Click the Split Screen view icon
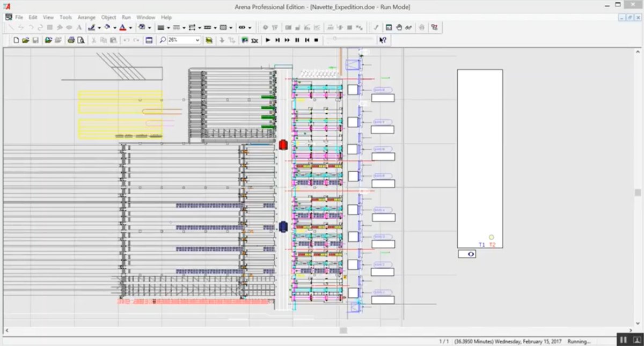This screenshot has height=346, width=644. 149,40
